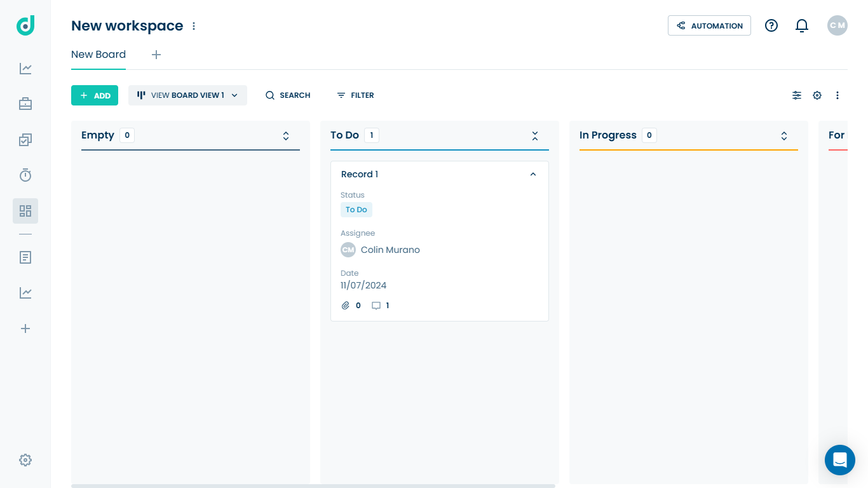Screen dimensions: 868x488
Task: Add a new board tab with plus
Action: [156, 55]
